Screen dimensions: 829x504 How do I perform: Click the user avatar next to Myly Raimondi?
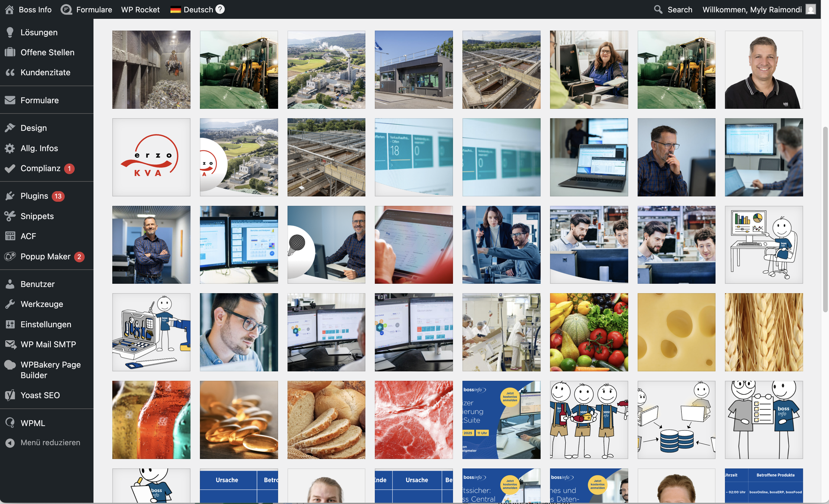point(810,9)
